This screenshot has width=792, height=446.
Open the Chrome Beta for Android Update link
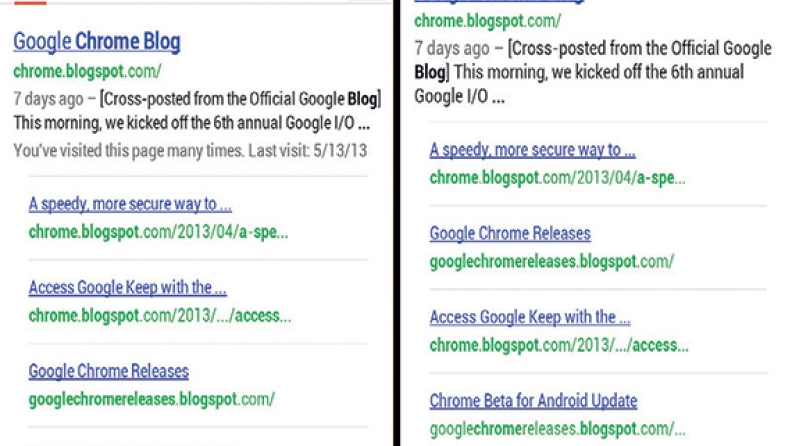point(533,401)
